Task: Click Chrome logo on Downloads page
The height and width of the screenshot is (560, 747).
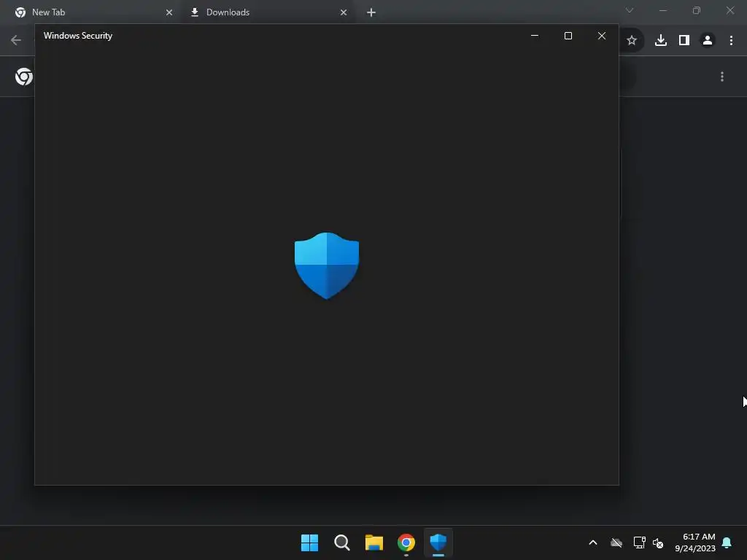Action: tap(24, 77)
